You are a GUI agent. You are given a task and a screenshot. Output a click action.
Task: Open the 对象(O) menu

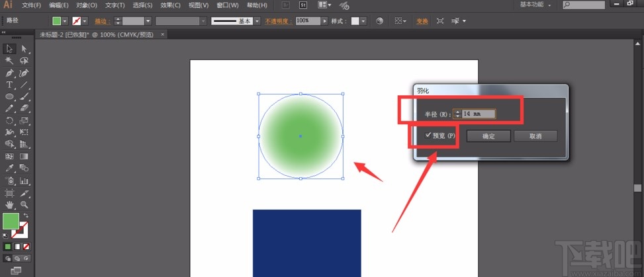[87, 5]
